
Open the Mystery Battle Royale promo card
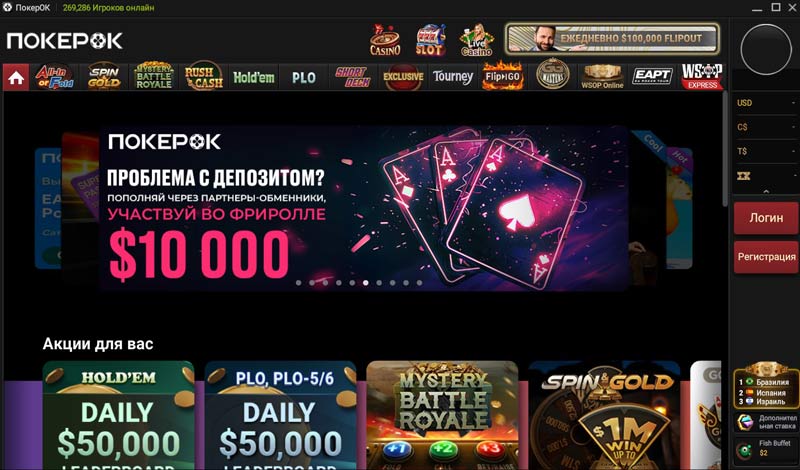442,415
